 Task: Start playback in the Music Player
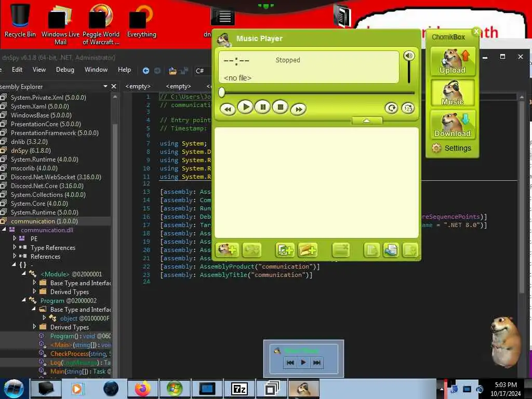[245, 107]
